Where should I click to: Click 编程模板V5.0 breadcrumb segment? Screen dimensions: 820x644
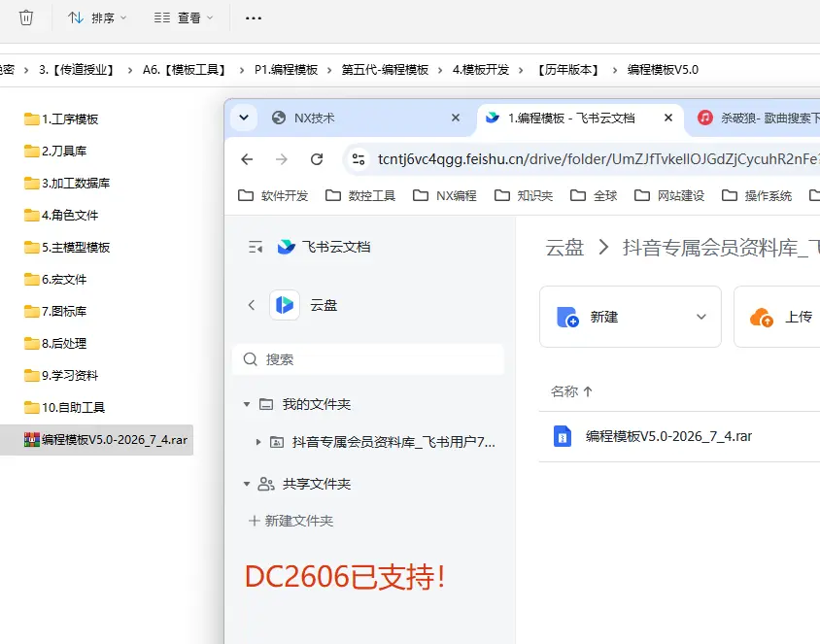pos(663,70)
